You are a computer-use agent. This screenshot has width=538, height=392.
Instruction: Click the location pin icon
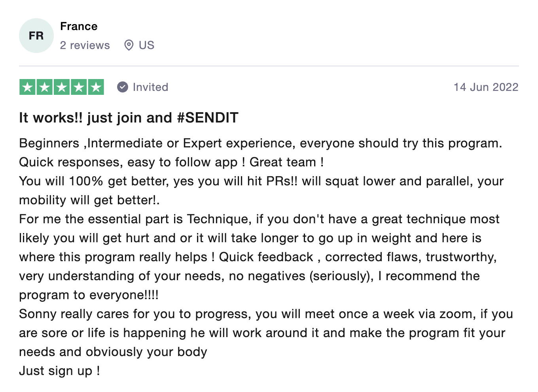click(x=129, y=45)
